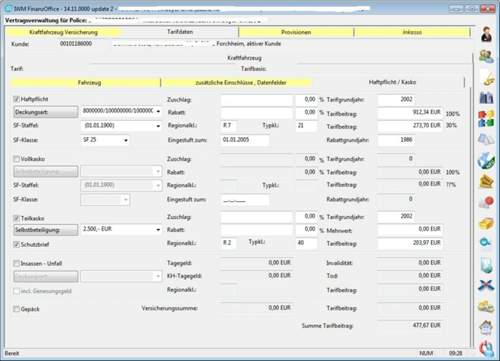This screenshot has height=361, width=500.
Task: Click the Tarifbeitrag field showing 912,34 EUR
Action: [410, 112]
